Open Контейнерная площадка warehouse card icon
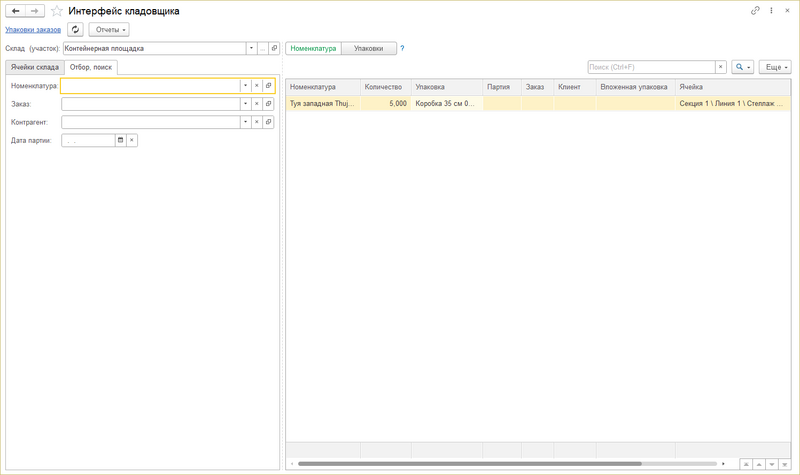Viewport: 800px width, 475px height. [x=274, y=48]
